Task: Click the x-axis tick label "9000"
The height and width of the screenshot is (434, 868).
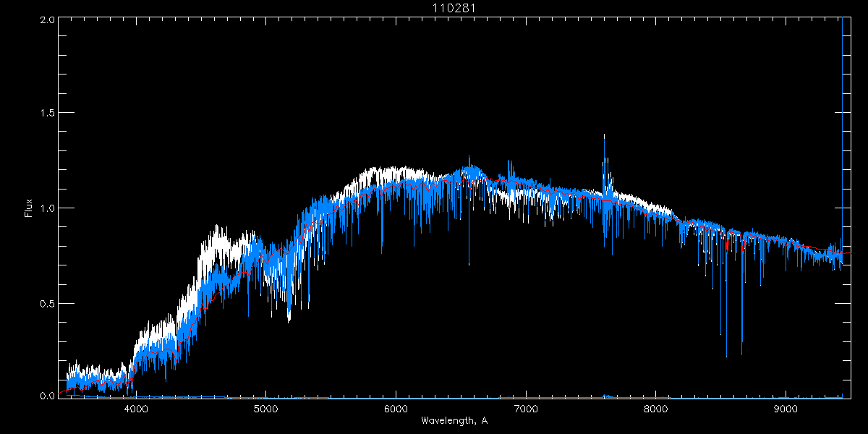Action: coord(786,409)
